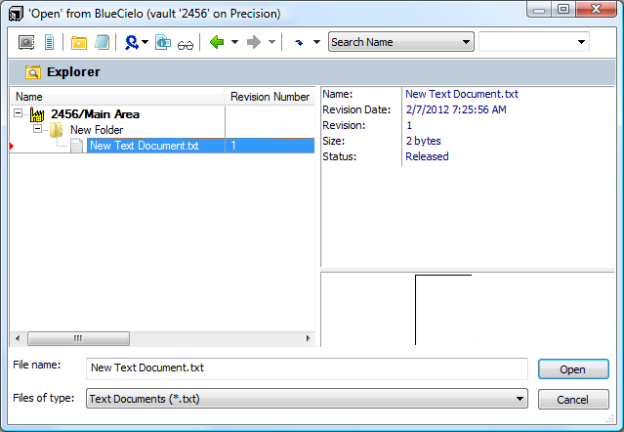Open the find icon's dropdown arrow
This screenshot has width=624, height=432.
click(145, 42)
